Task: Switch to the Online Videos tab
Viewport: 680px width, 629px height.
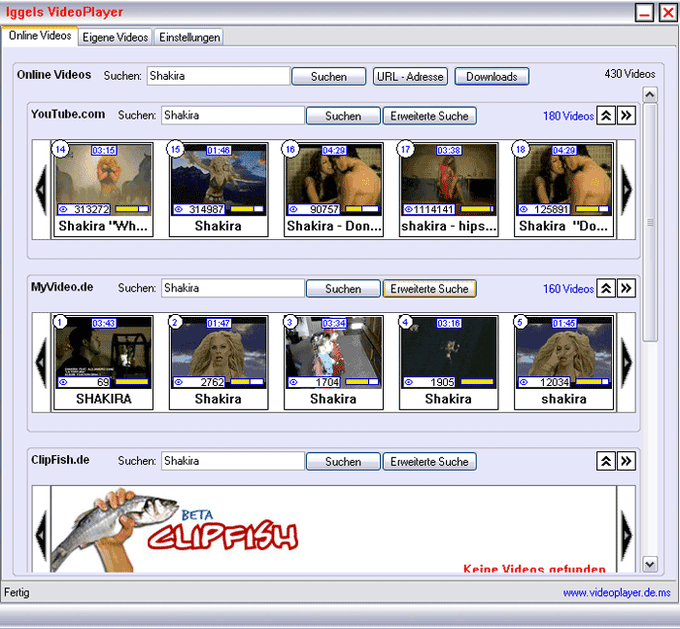Action: pyautogui.click(x=40, y=36)
